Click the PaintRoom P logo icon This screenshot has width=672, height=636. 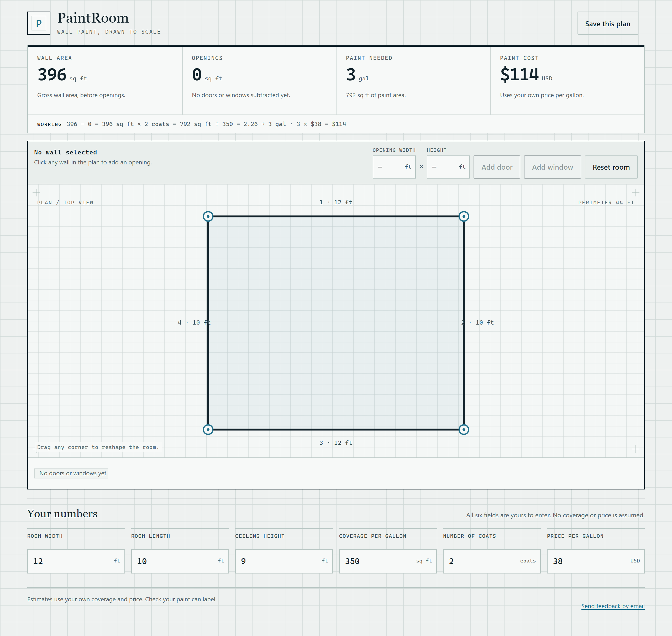[x=39, y=23]
